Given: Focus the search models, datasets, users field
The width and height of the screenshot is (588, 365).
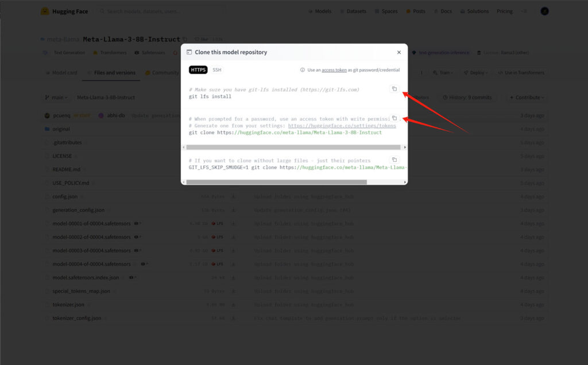Looking at the screenshot, I should [161, 11].
